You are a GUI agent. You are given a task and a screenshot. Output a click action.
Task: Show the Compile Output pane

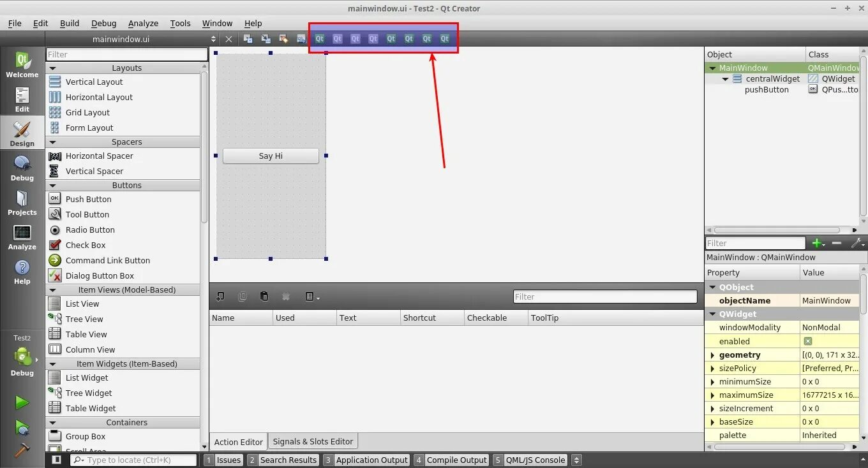[451, 460]
